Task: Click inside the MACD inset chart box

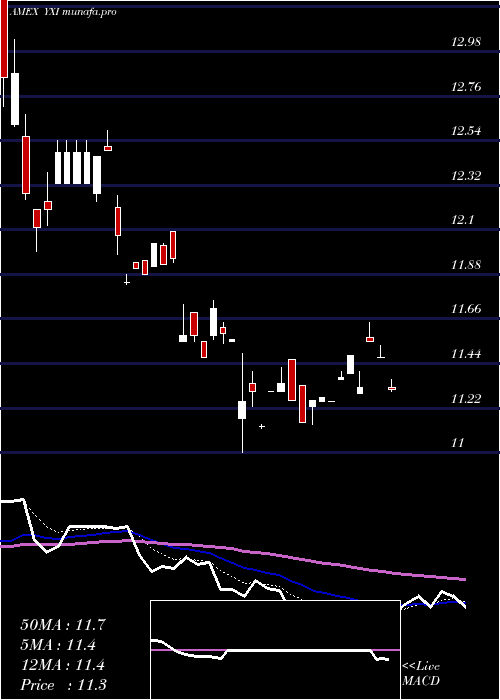Action: [x=275, y=650]
